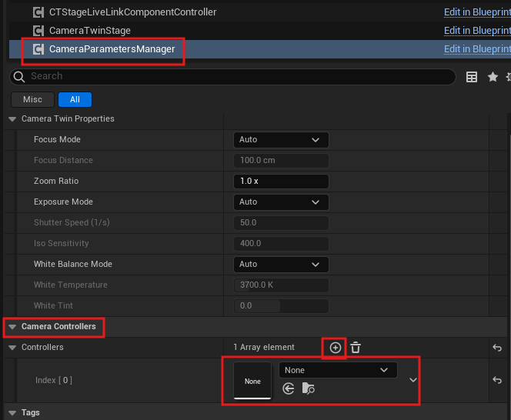Click Edit in Blueprint for CameraTwinStage
This screenshot has width=511, height=420.
point(476,31)
